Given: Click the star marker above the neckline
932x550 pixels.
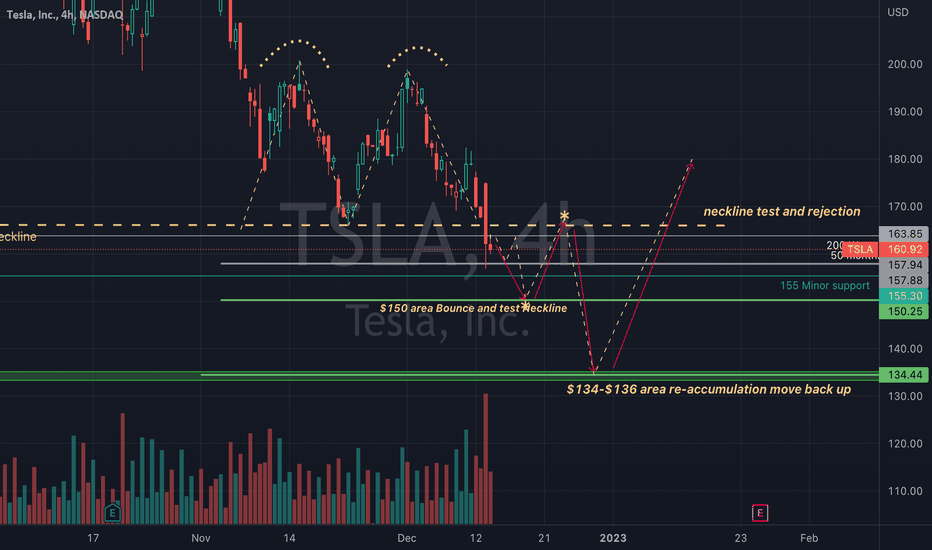Looking at the screenshot, I should point(563,216).
